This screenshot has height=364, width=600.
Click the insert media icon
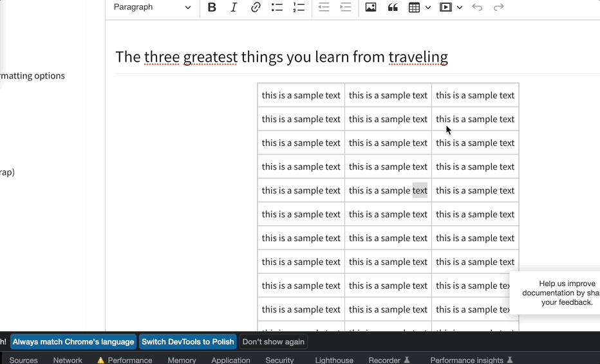click(445, 7)
